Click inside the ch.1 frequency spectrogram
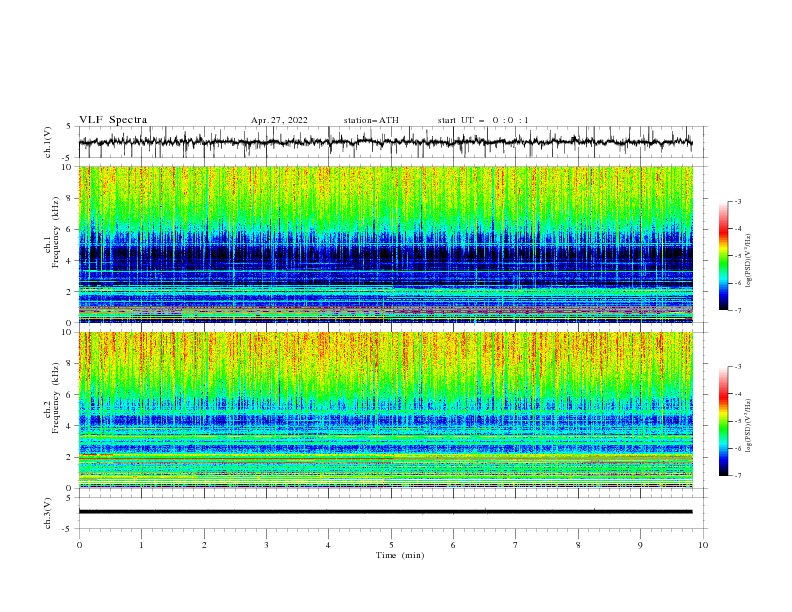The image size is (792, 612). [x=385, y=244]
